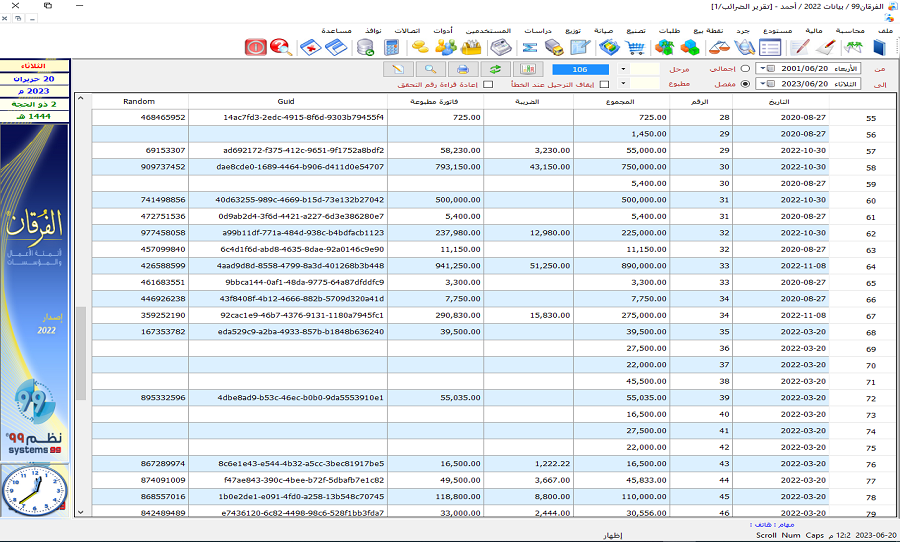Click the table vertical scrollbar down arrow

coord(81,511)
